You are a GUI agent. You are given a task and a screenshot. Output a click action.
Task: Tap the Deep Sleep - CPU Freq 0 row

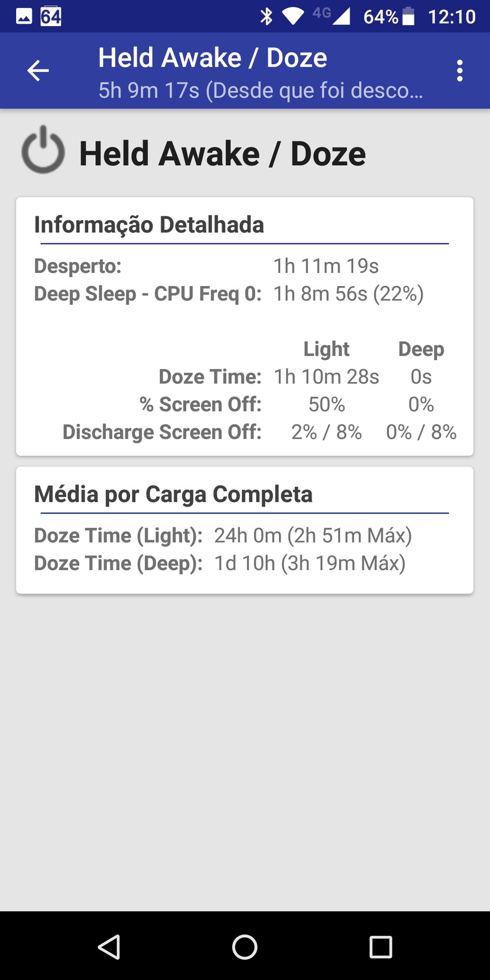pyautogui.click(x=228, y=294)
